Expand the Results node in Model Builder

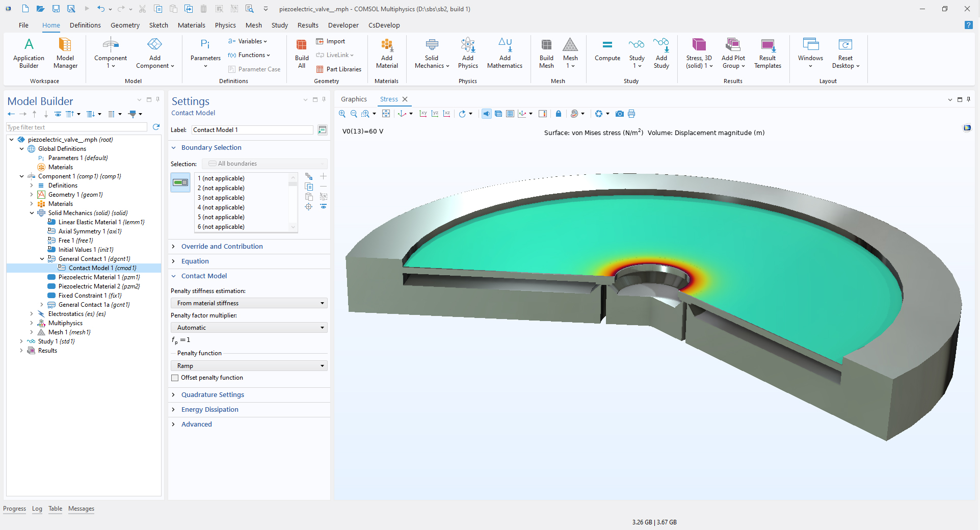click(x=21, y=351)
